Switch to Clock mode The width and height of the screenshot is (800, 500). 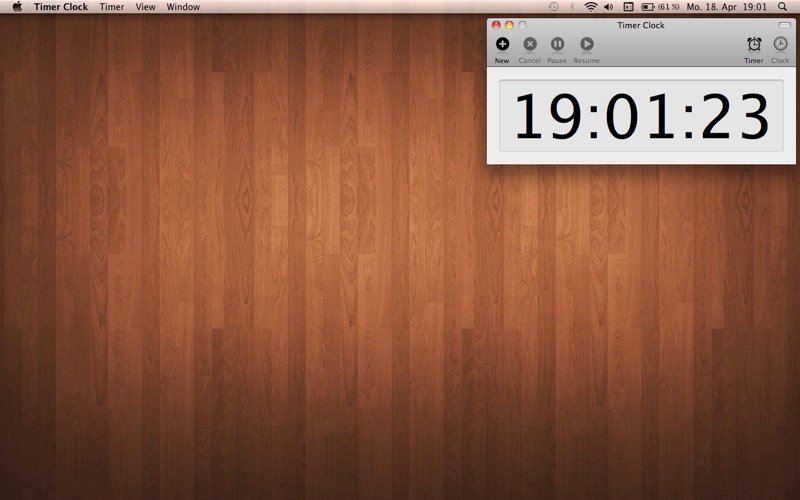(x=780, y=44)
